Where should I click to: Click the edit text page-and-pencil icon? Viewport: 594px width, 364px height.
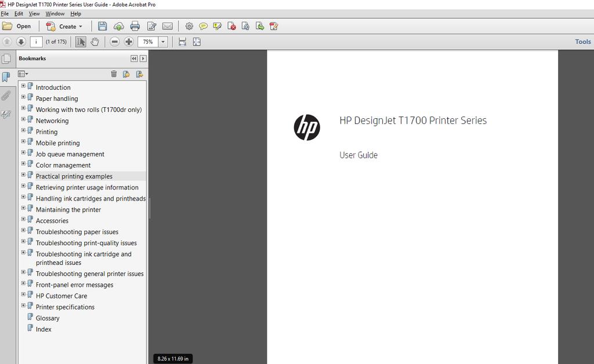click(151, 26)
